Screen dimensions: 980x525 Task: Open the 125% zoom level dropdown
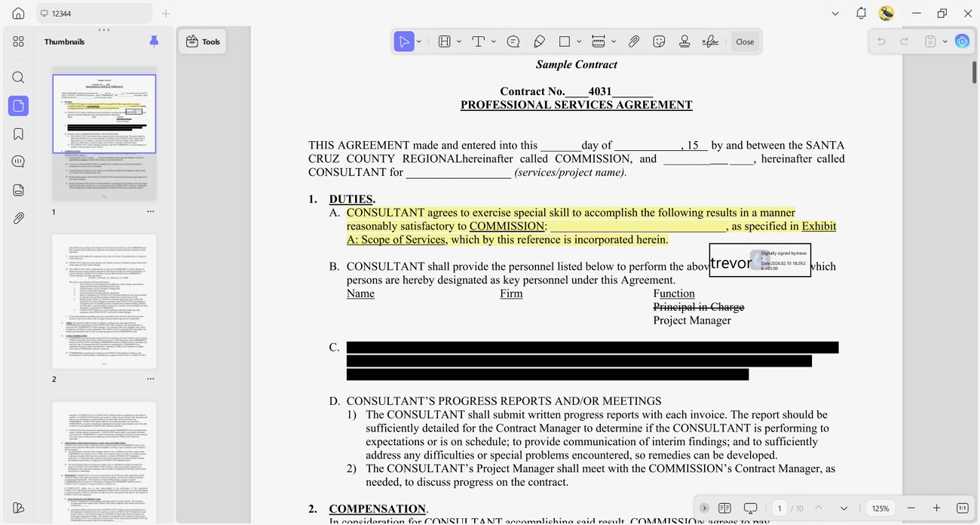pyautogui.click(x=880, y=508)
